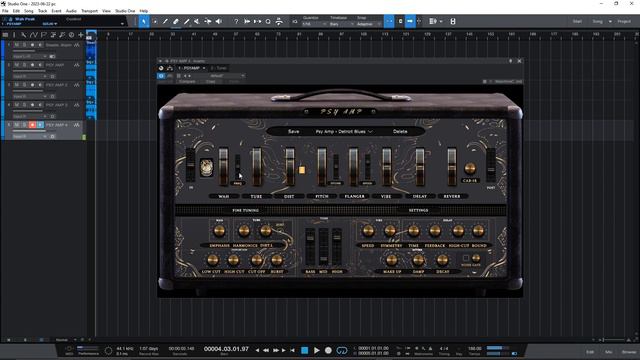The width and height of the screenshot is (640, 360).
Task: Toggle the FLANGER effect label button
Action: tap(354, 196)
